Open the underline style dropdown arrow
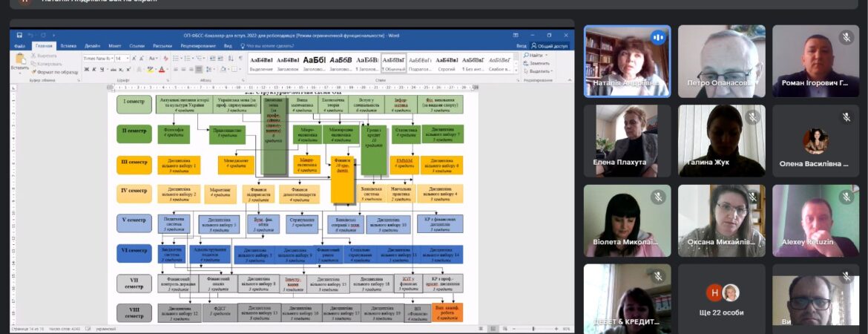The height and width of the screenshot is (334, 868). 108,69
